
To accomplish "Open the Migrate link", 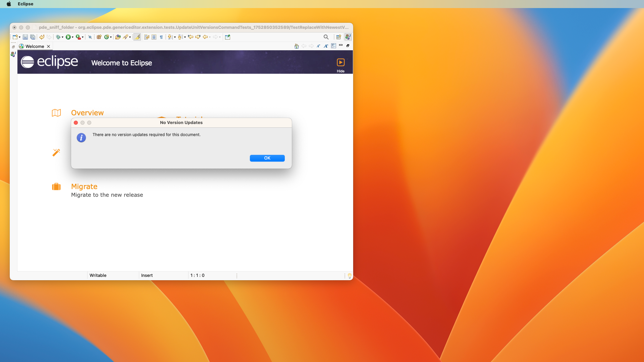I will 84,187.
